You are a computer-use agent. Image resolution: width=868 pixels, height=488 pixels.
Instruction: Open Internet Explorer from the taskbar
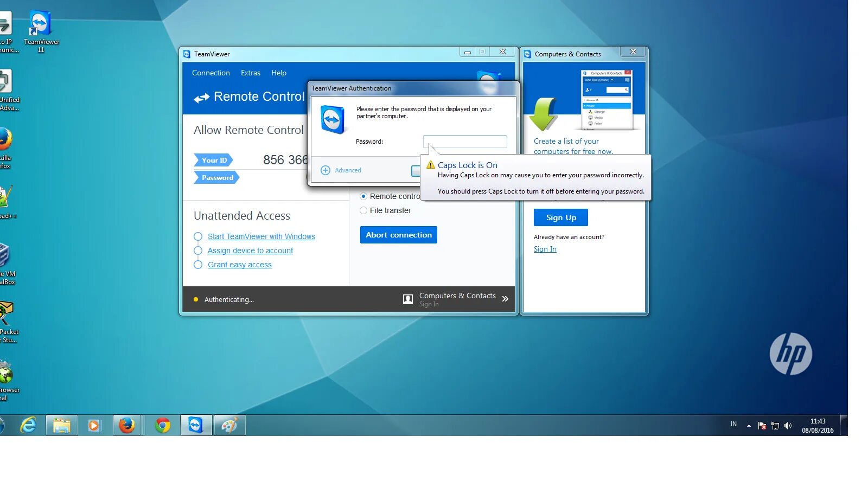click(28, 425)
